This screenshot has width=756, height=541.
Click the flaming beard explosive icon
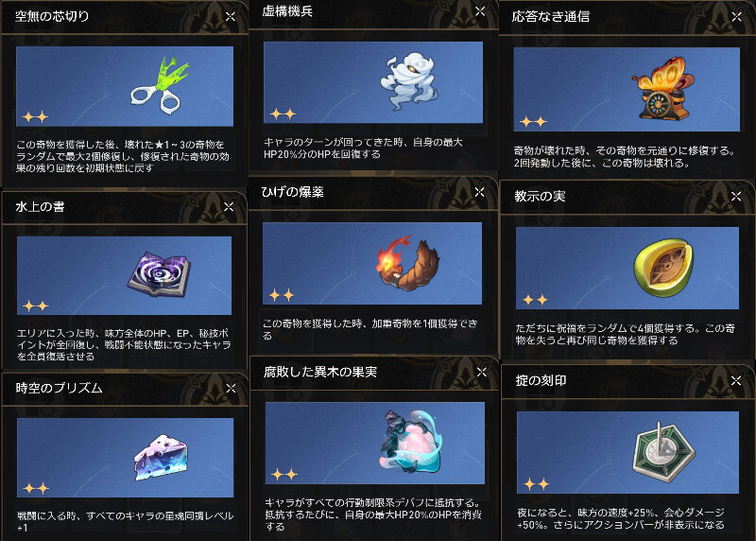point(408,263)
